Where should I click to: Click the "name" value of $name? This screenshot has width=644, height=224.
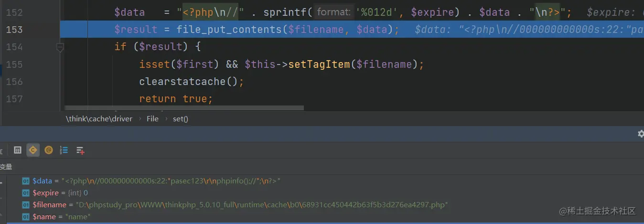pyautogui.click(x=78, y=217)
